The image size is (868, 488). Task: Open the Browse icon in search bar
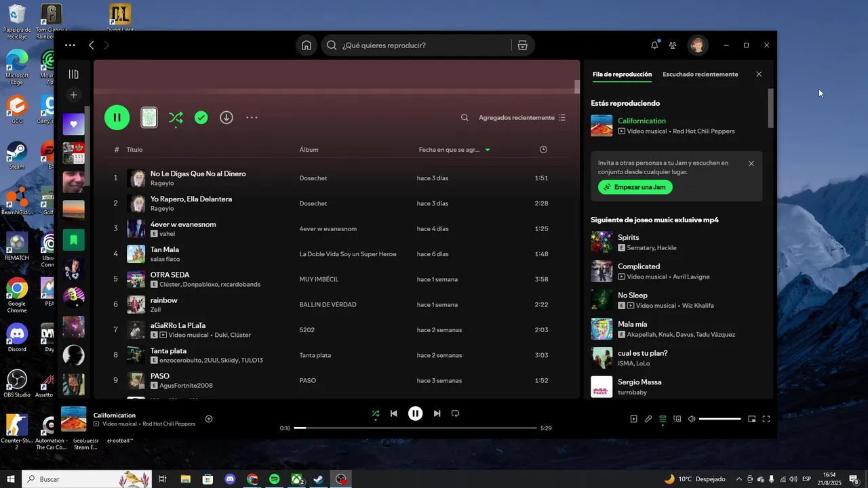(522, 45)
